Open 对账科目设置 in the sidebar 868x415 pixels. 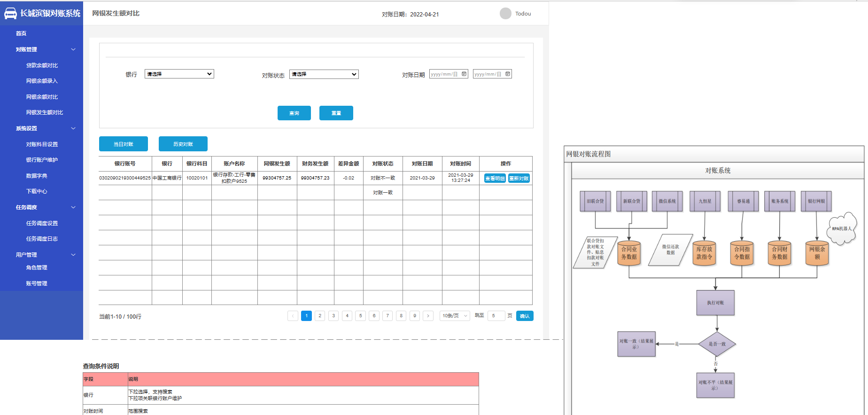pos(42,144)
